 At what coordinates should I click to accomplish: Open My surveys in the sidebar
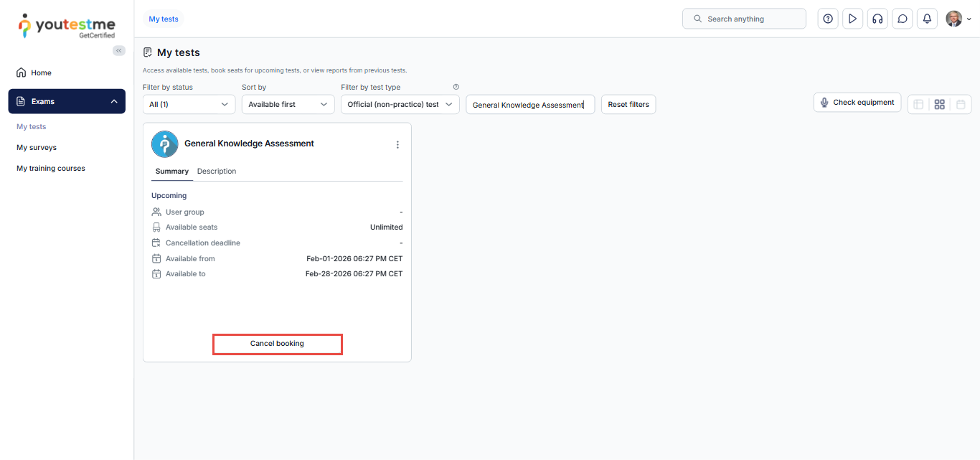37,148
